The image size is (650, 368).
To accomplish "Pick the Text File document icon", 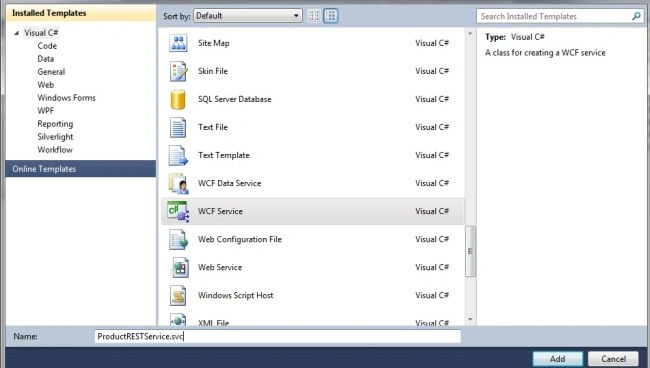I will 178,127.
